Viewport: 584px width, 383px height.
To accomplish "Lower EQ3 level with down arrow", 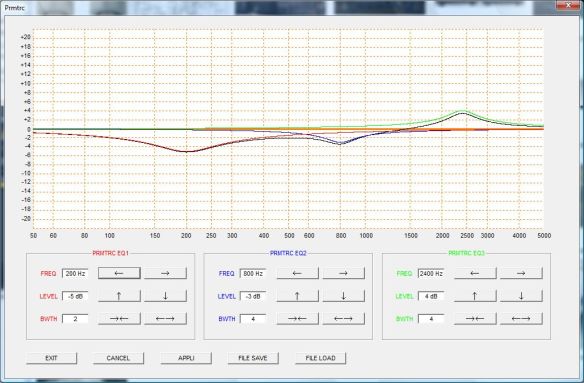I will 521,296.
